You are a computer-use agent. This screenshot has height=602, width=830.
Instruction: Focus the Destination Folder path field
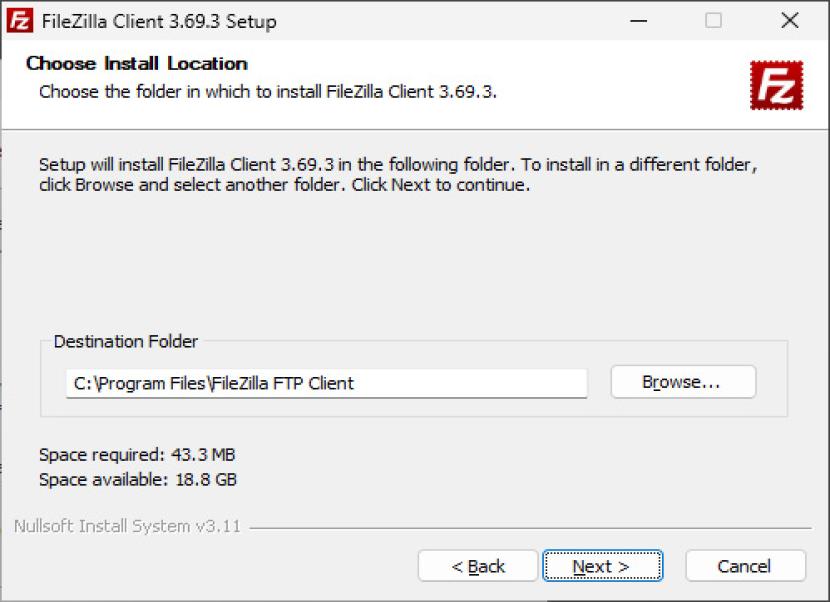(x=326, y=383)
